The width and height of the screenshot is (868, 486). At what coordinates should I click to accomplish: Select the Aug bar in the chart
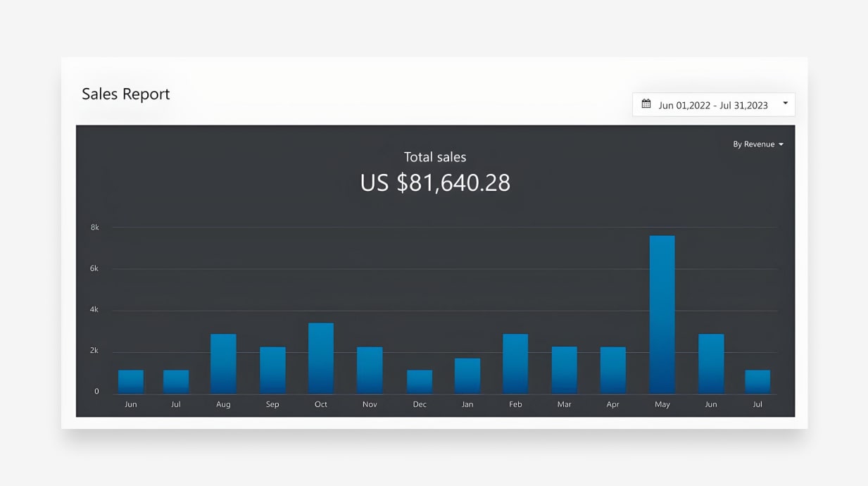(223, 363)
